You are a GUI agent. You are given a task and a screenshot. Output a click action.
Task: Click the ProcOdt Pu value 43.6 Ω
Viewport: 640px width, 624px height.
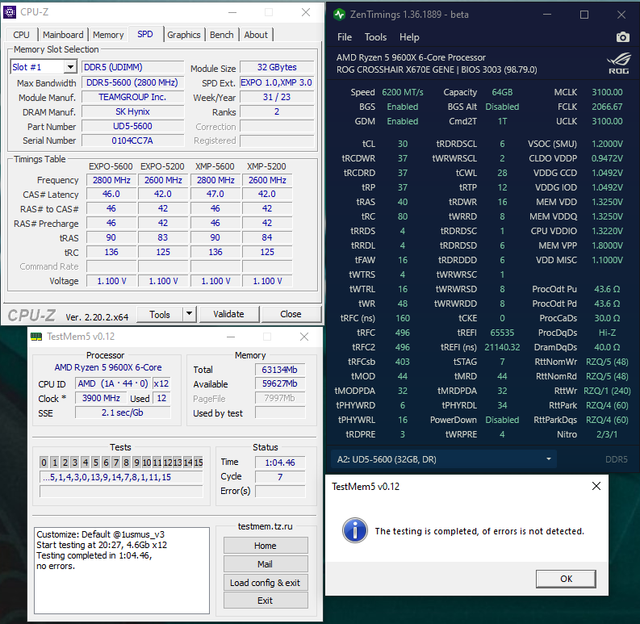[607, 289]
